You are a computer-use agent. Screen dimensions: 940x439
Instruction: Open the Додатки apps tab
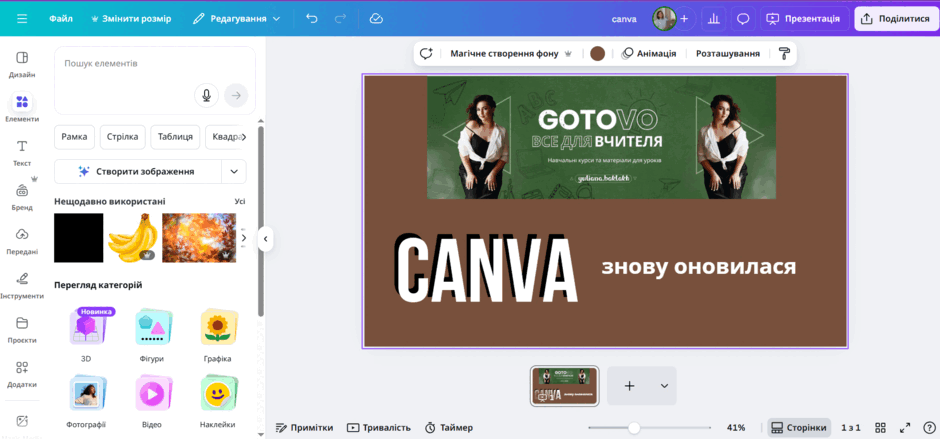pos(22,374)
